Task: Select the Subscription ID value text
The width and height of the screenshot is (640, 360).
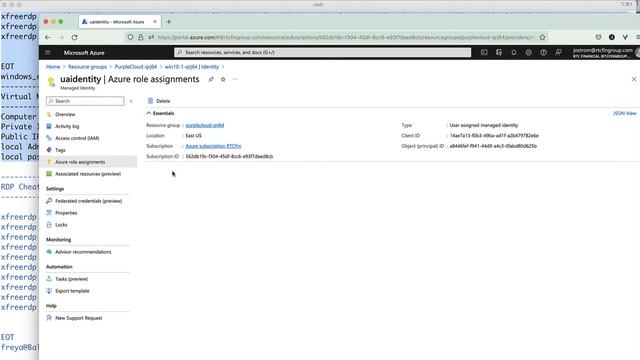Action: coord(229,157)
